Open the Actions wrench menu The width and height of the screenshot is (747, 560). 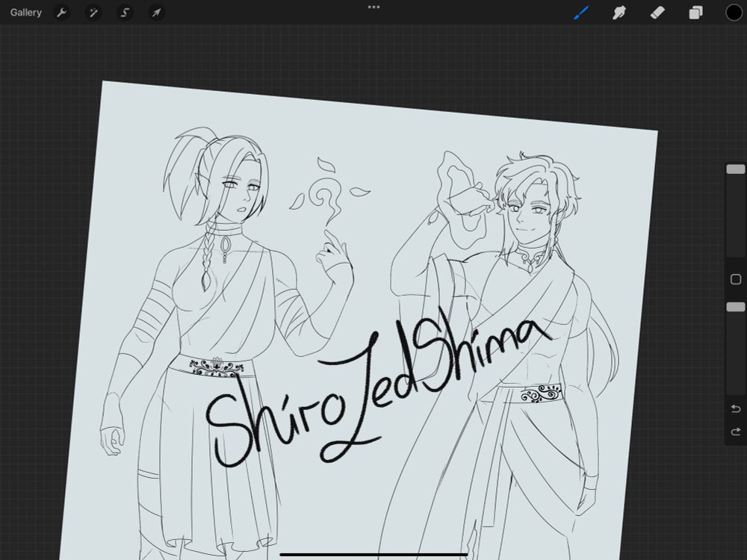(x=61, y=13)
